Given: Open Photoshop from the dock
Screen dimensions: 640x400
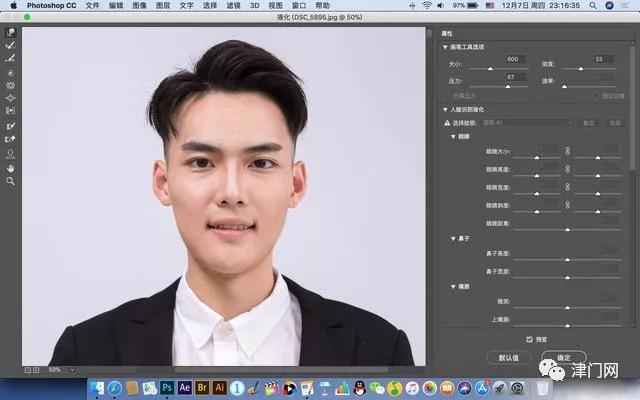Looking at the screenshot, I should click(x=167, y=387).
